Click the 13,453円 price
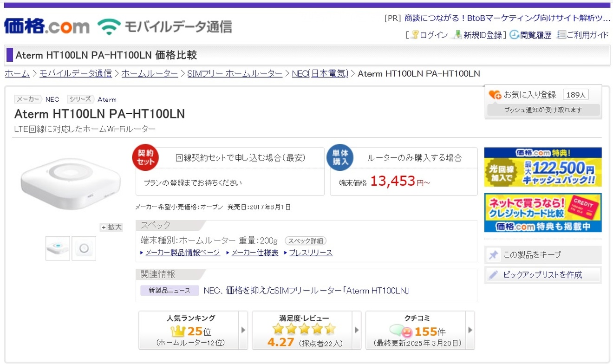Screen dimensions: 613x364 coord(400,182)
